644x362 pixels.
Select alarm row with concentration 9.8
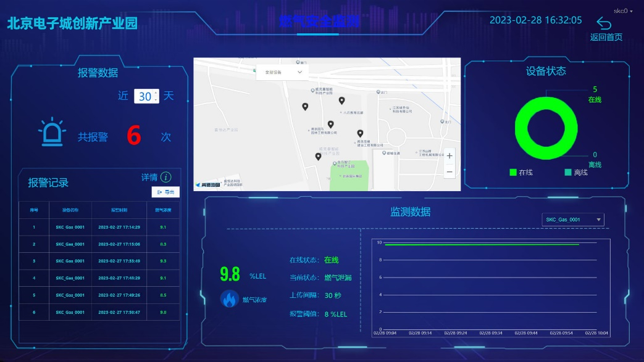coord(99,312)
